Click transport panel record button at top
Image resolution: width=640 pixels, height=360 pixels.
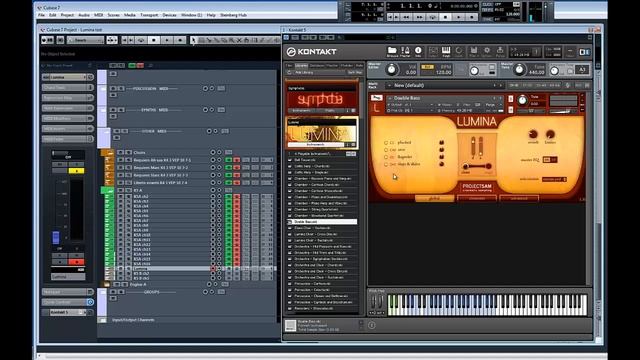point(472,17)
